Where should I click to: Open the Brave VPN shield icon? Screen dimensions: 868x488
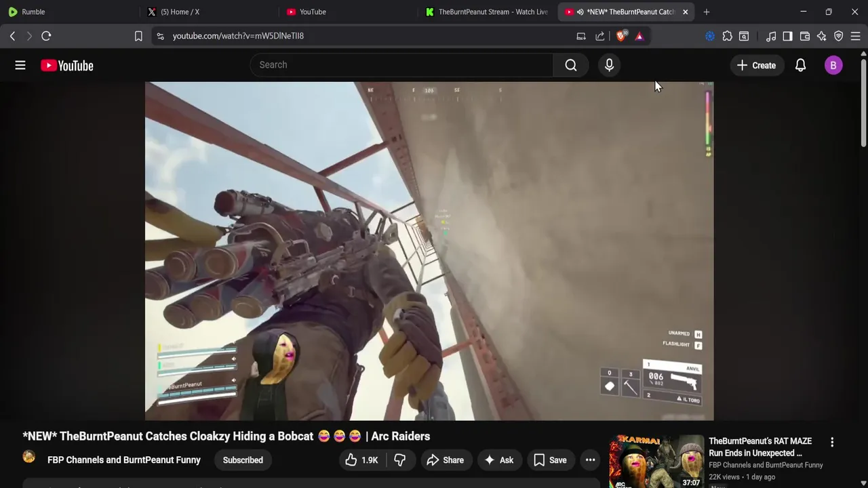pos(839,36)
